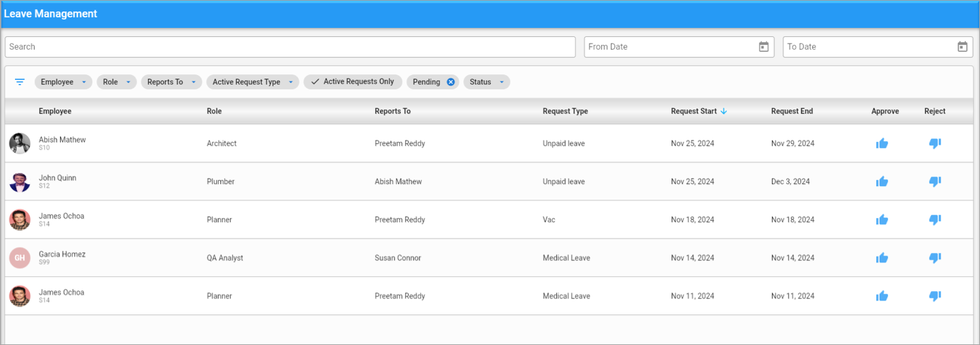Click the filter list icon
The height and width of the screenshot is (345, 980).
point(20,82)
